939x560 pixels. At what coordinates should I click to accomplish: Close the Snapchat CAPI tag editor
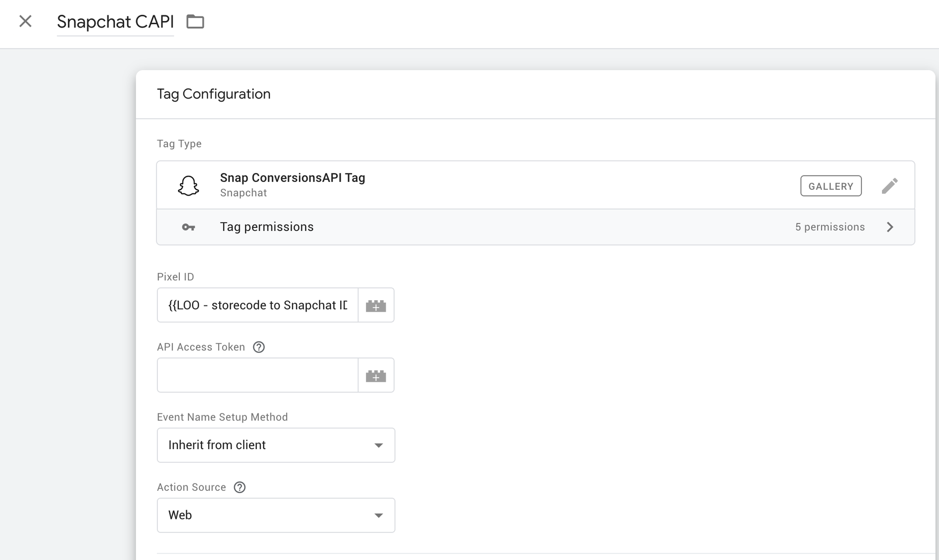(25, 21)
